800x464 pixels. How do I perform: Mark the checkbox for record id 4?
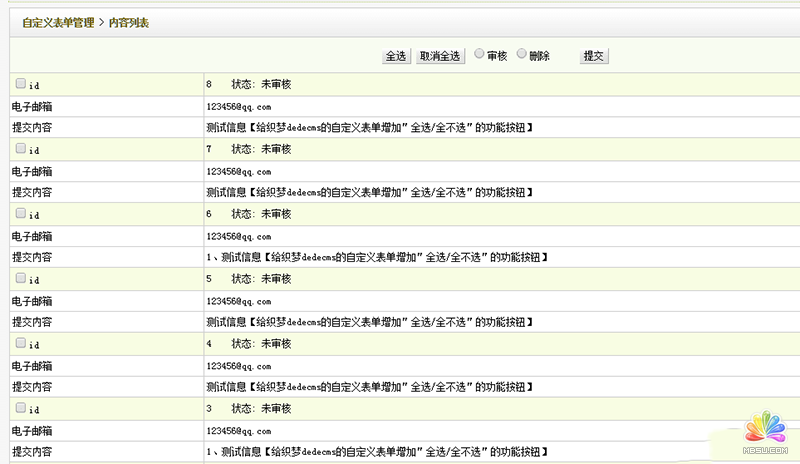(21, 343)
